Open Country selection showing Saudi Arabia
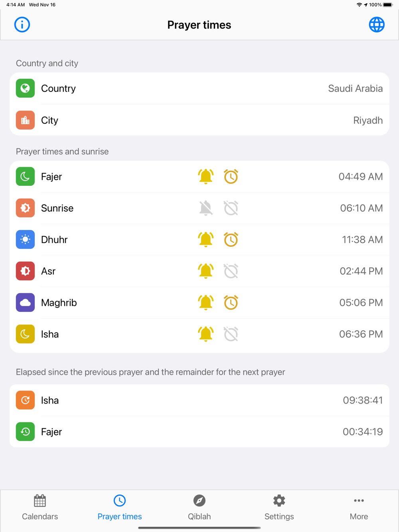This screenshot has height=532, width=399. coord(199,89)
